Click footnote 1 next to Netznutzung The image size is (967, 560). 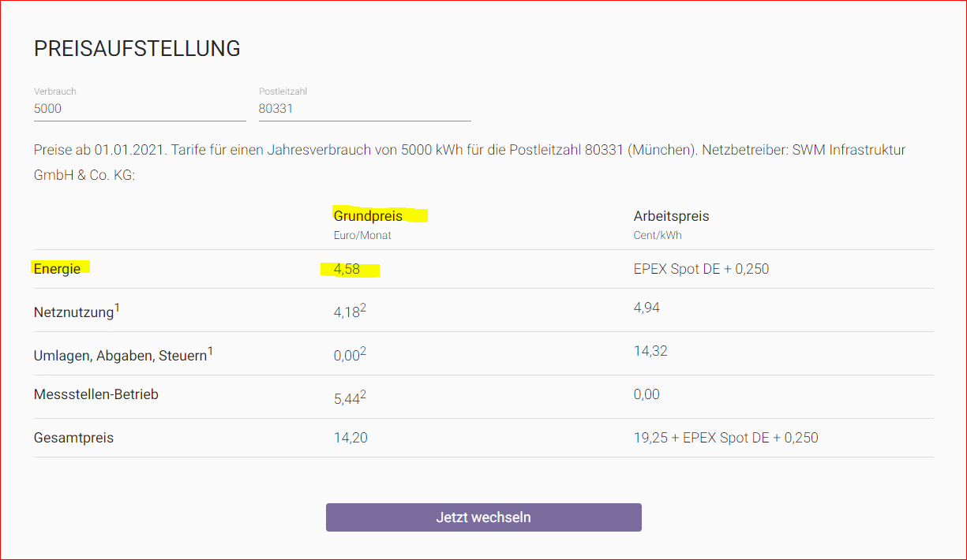[x=118, y=308]
